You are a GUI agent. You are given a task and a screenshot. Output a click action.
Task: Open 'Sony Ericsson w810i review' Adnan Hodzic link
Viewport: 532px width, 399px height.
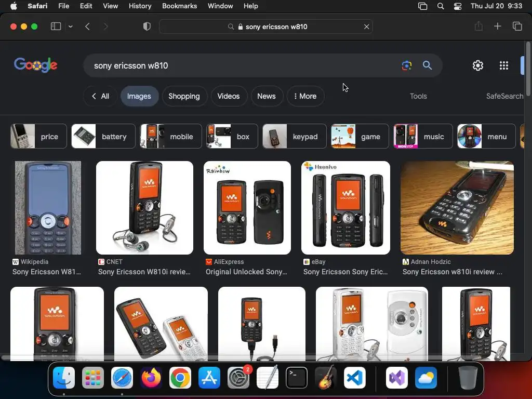point(453,272)
